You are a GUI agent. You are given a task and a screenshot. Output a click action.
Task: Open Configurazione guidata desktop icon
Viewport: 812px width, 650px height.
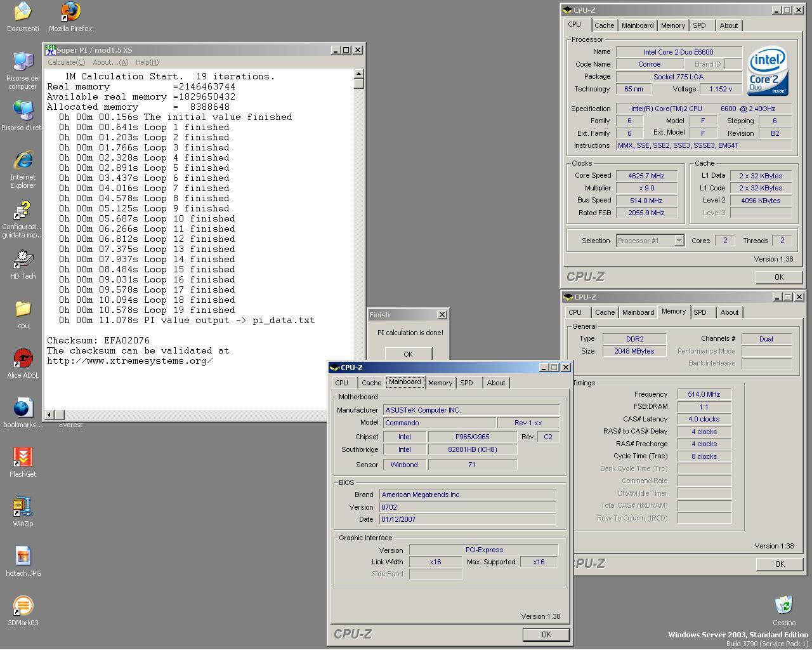point(23,219)
